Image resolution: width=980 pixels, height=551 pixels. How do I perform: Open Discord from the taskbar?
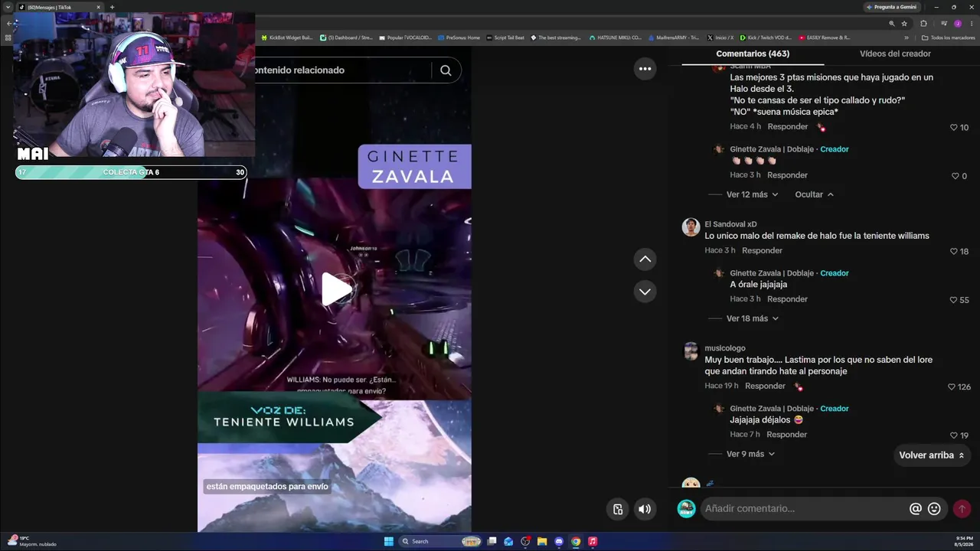tap(559, 542)
